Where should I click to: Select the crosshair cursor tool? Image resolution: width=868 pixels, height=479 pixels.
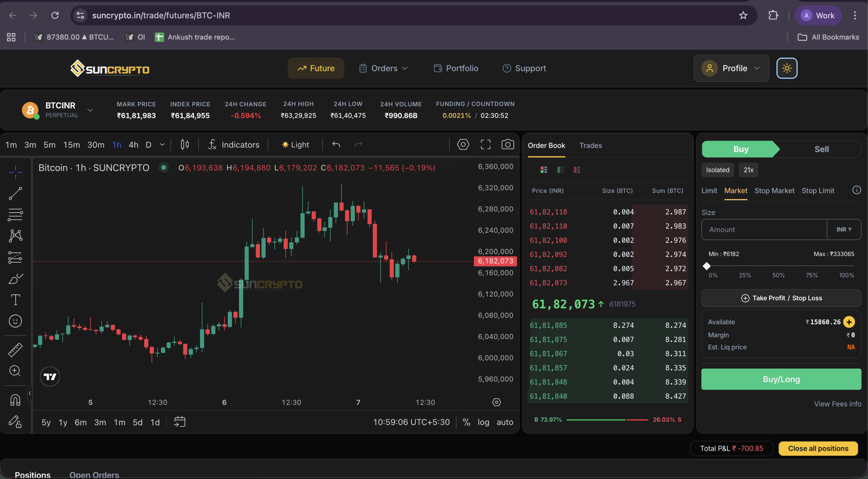pos(15,172)
